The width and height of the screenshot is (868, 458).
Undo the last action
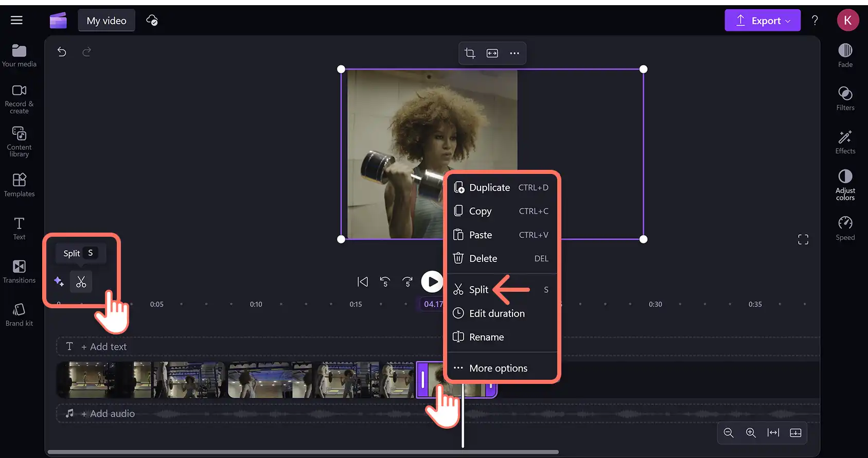coord(62,51)
